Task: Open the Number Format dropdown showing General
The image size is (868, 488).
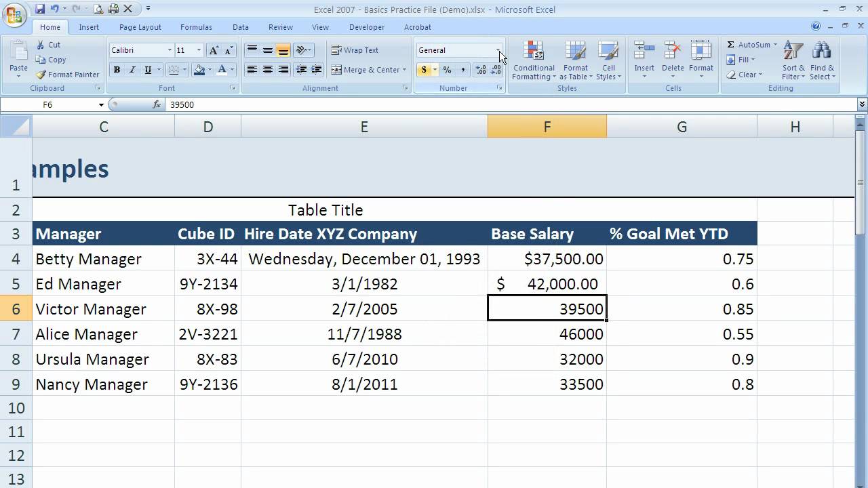Action: 499,50
